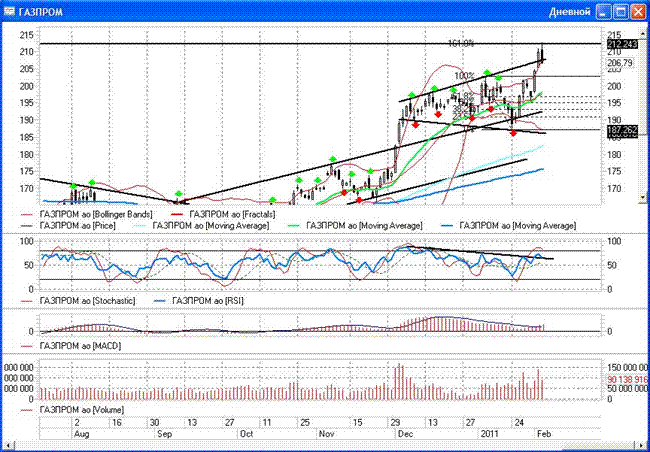This screenshot has height=452, width=650.
Task: Close the ГАЗПРОМ chart window
Action: (637, 12)
